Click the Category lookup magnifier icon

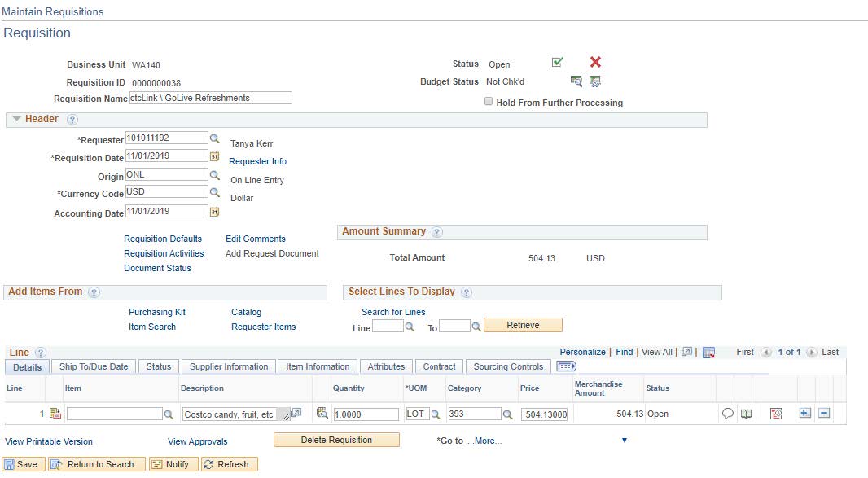pyautogui.click(x=508, y=414)
